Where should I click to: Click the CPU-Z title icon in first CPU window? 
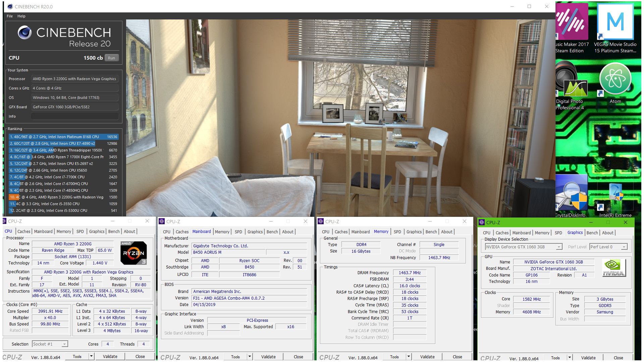coord(4,221)
